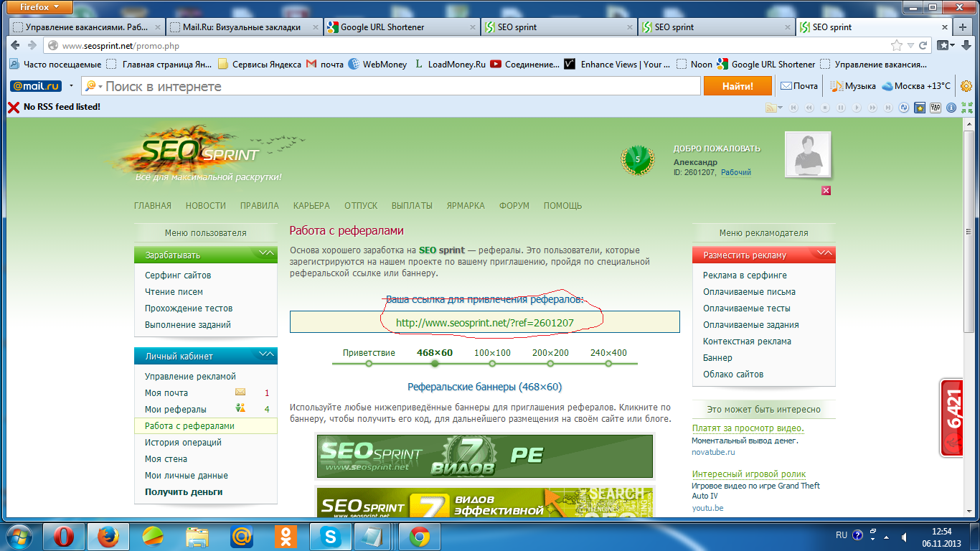
Task: Click the Mail.Ru Почта envelope button
Action: coord(799,86)
